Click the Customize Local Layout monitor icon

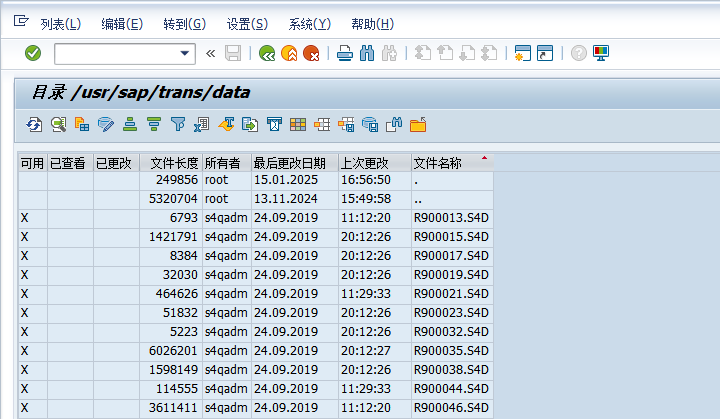click(x=601, y=53)
